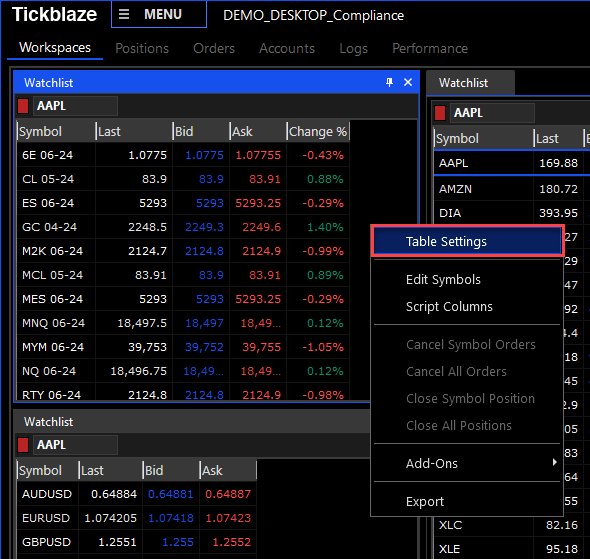Click red color swatch in bottom Watchlist

[x=23, y=445]
